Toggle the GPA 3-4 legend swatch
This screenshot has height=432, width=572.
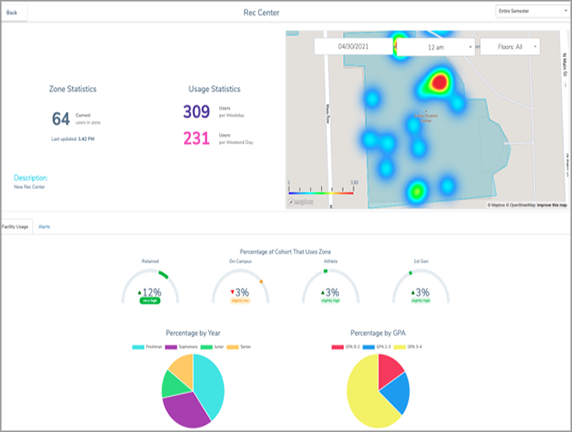click(x=399, y=347)
